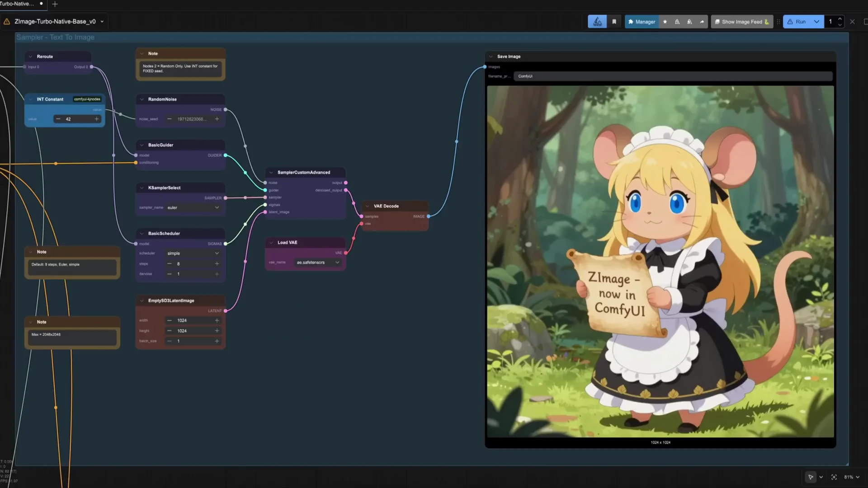Image resolution: width=868 pixels, height=488 pixels.
Task: Toggle Show Image Feed
Action: point(741,21)
